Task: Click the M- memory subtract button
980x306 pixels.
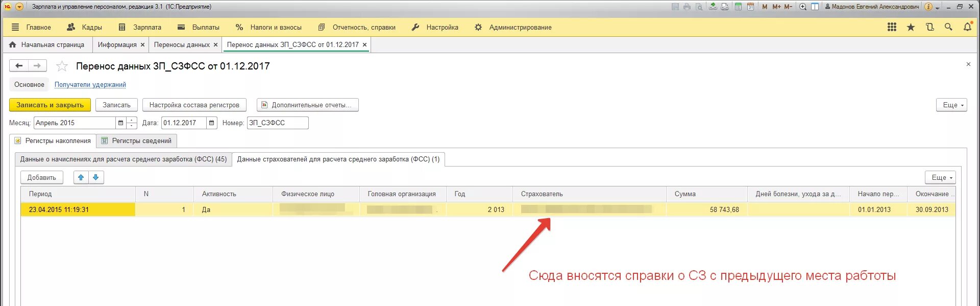Action: tap(788, 7)
